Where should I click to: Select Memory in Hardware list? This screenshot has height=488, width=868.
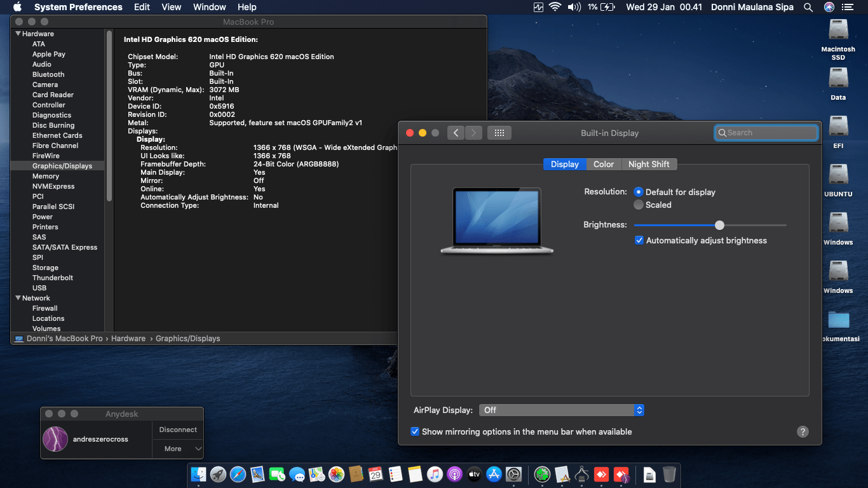pos(46,176)
